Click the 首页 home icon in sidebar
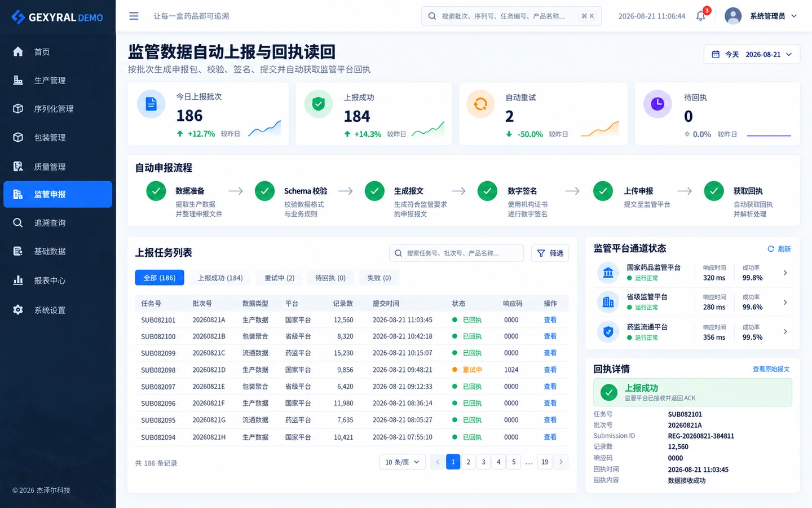812x508 pixels. point(18,51)
